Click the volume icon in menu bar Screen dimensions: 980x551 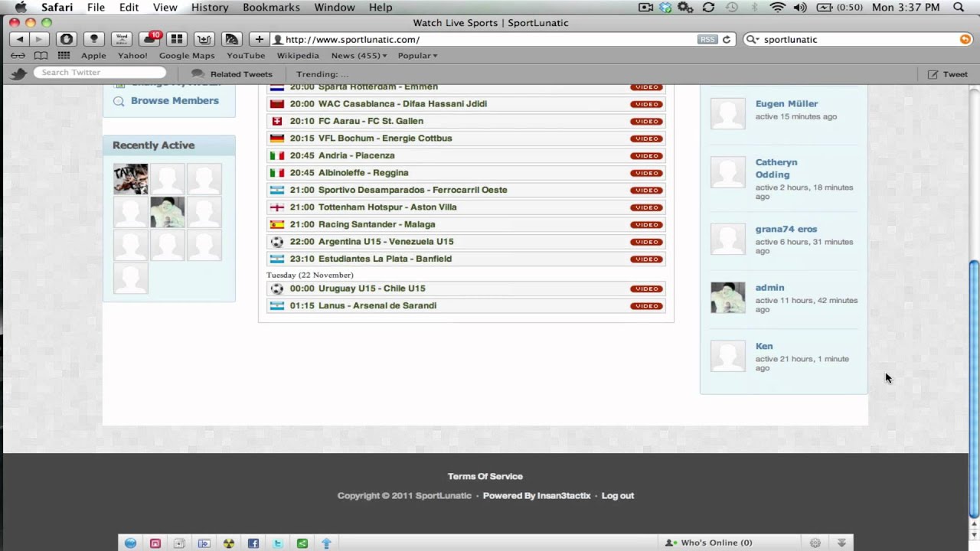pos(800,7)
